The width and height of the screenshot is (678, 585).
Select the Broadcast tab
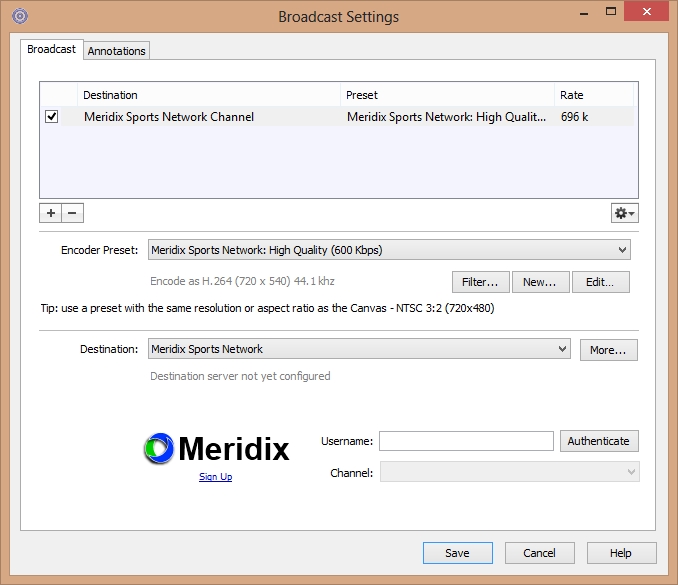pyautogui.click(x=51, y=49)
